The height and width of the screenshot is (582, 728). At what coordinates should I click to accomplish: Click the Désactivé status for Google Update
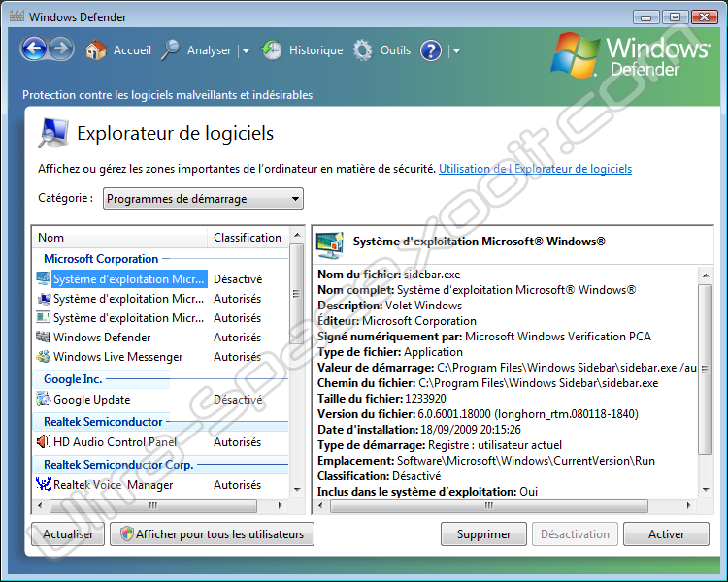click(x=238, y=399)
